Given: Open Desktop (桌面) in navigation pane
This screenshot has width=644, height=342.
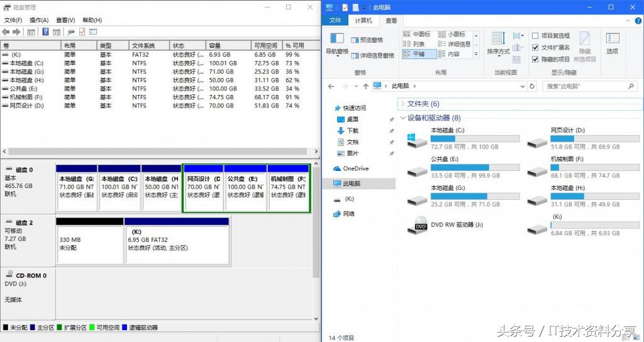Looking at the screenshot, I should pyautogui.click(x=348, y=119).
